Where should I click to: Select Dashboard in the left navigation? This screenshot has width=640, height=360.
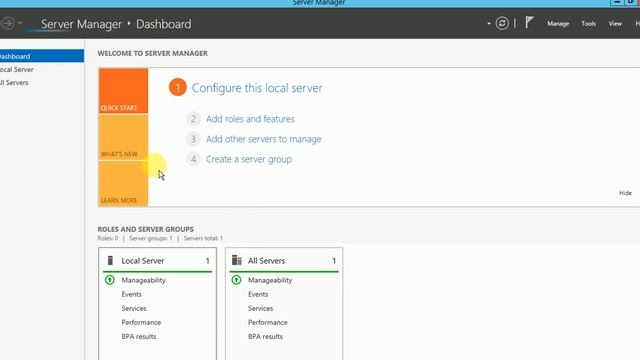pos(42,56)
